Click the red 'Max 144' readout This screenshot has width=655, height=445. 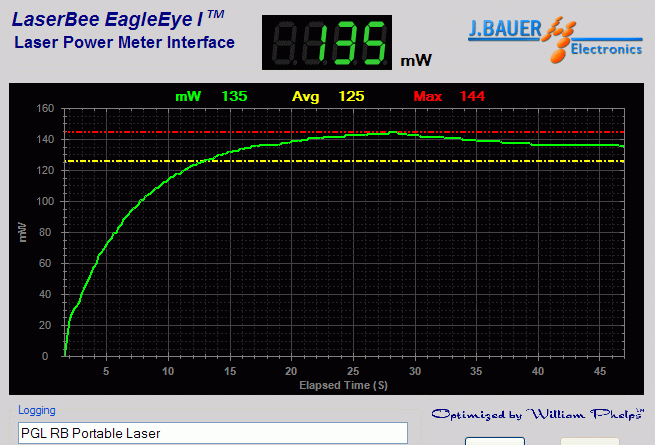pyautogui.click(x=449, y=97)
